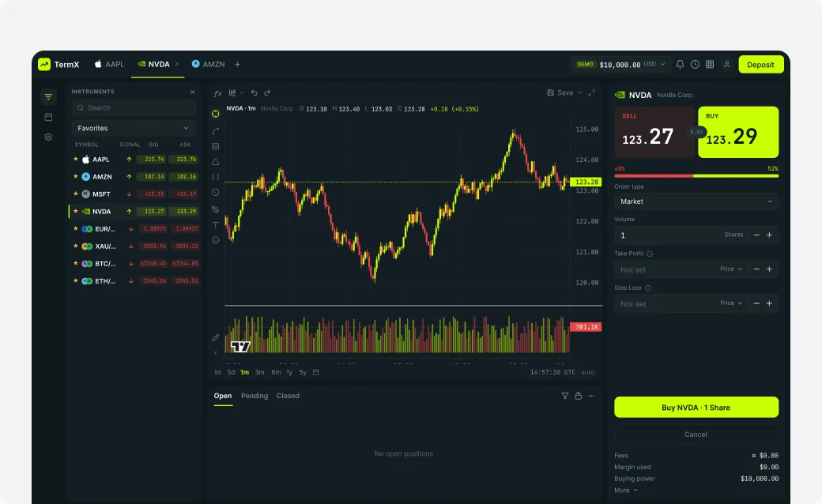Toggle the AAPL favorite star

click(x=76, y=160)
